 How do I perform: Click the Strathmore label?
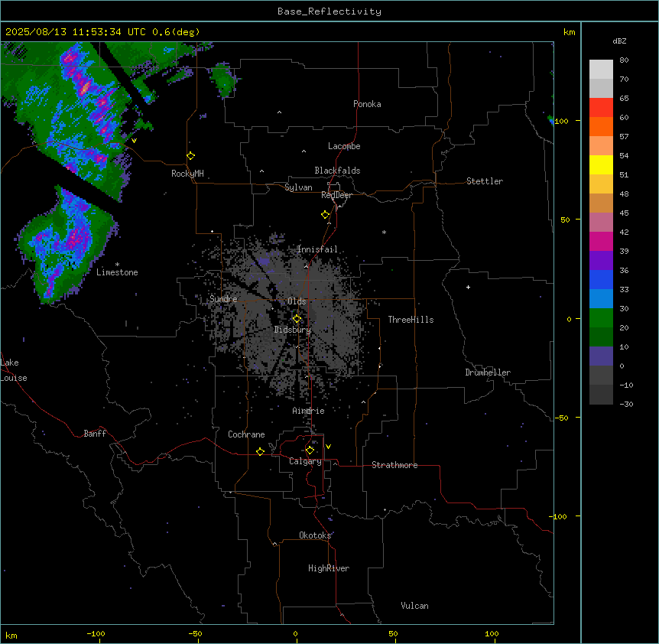pos(394,465)
